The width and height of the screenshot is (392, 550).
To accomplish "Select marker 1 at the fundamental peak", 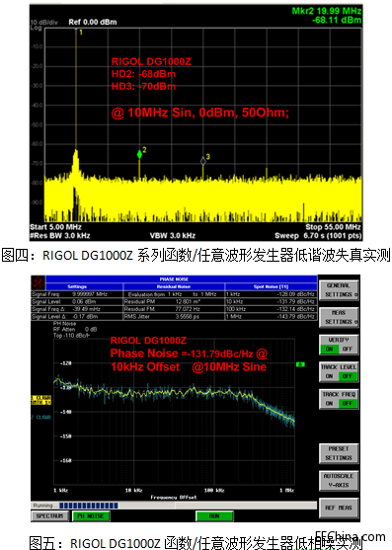I will pyautogui.click(x=81, y=33).
